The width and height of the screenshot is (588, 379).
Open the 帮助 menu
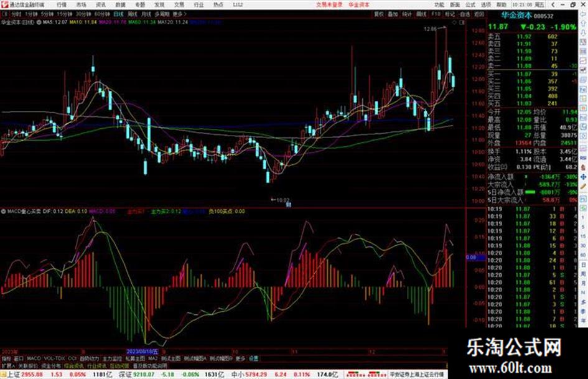click(502, 5)
